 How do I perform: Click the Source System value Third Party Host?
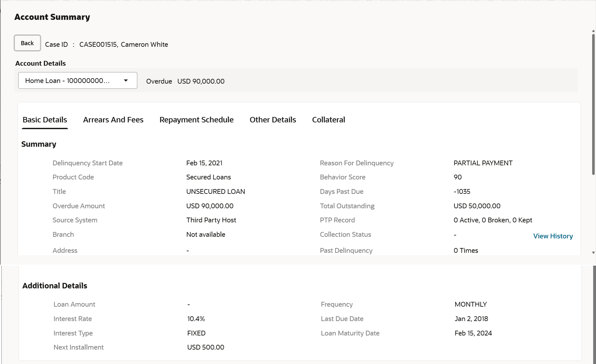(211, 220)
